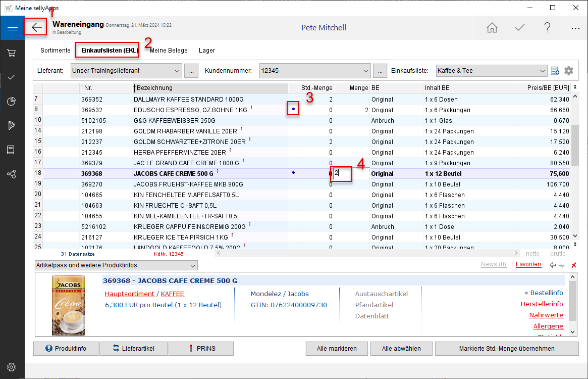Screen dimensions: 588x379
Task: Click the help question mark icon
Action: tap(547, 28)
